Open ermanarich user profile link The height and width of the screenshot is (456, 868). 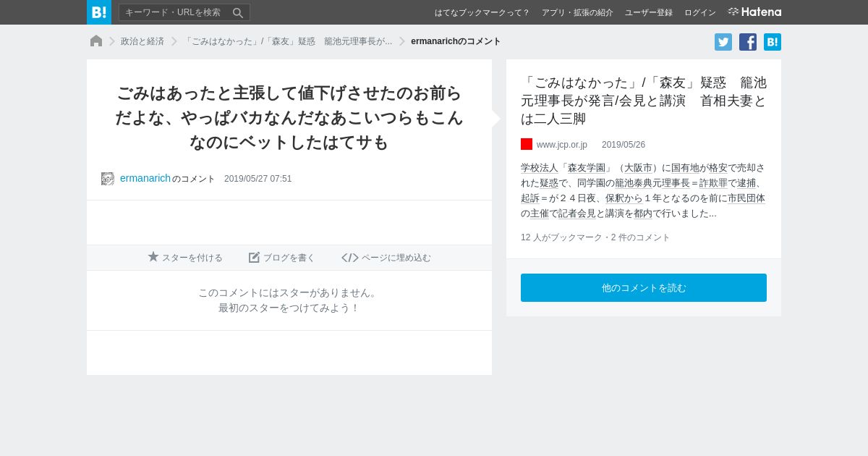[x=145, y=178]
